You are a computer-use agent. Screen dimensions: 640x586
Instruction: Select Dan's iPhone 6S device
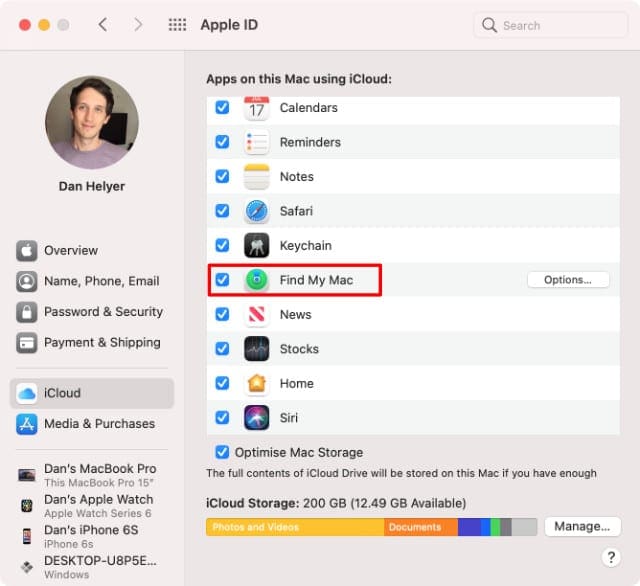[92, 536]
